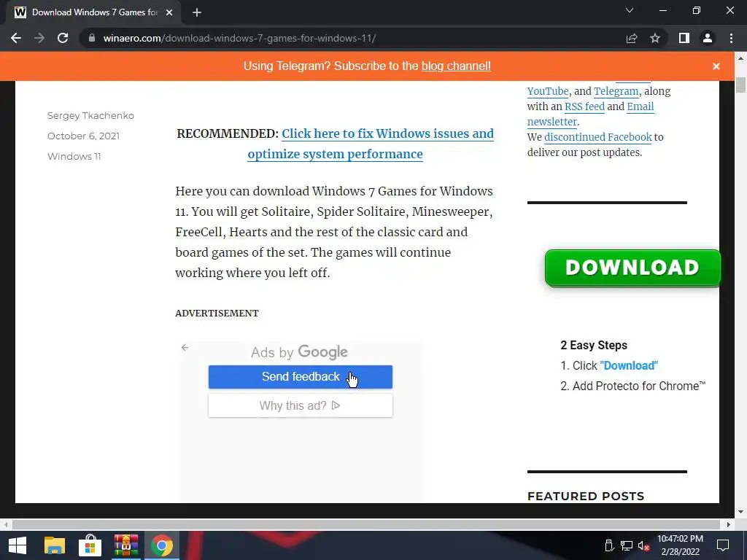Click the address bar URL

coord(239,38)
